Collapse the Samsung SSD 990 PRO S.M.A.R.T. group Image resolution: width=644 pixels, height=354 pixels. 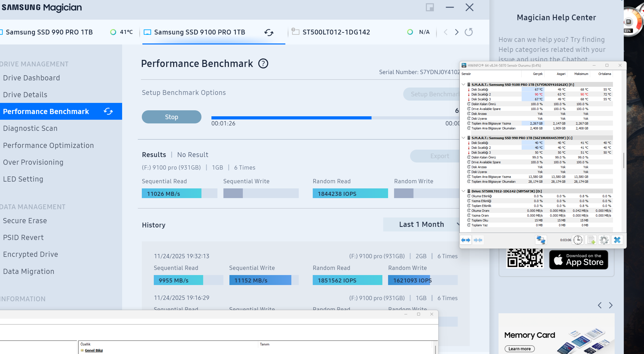(464, 138)
